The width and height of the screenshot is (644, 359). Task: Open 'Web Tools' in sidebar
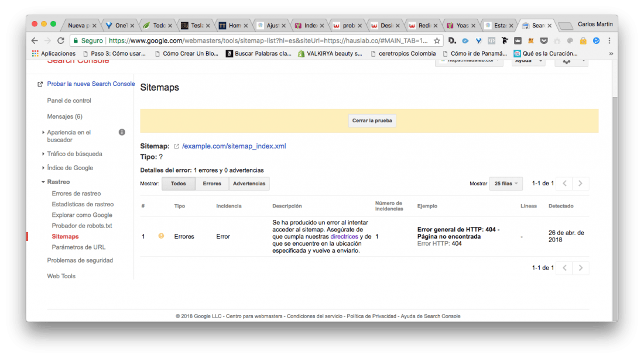click(x=61, y=276)
